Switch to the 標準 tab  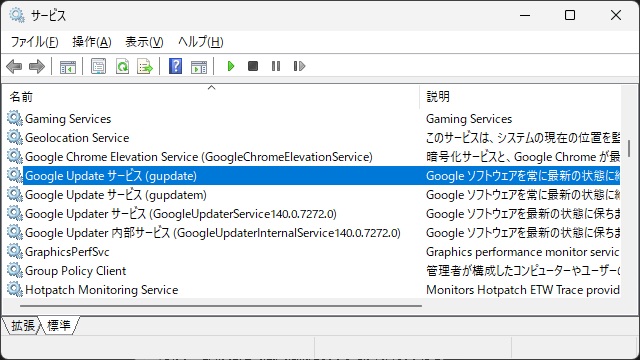(x=59, y=325)
